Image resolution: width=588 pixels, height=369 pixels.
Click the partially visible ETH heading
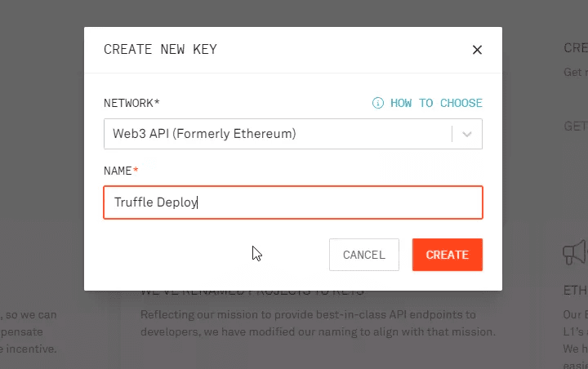click(575, 291)
